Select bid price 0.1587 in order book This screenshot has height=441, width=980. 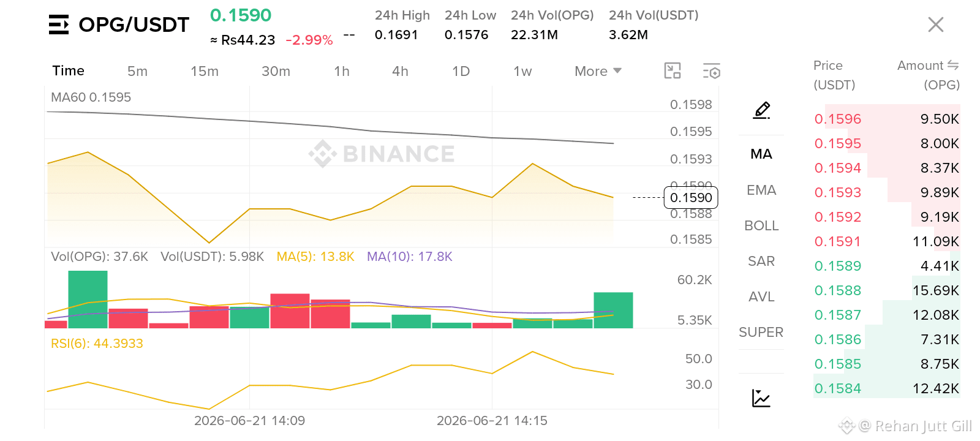[838, 315]
